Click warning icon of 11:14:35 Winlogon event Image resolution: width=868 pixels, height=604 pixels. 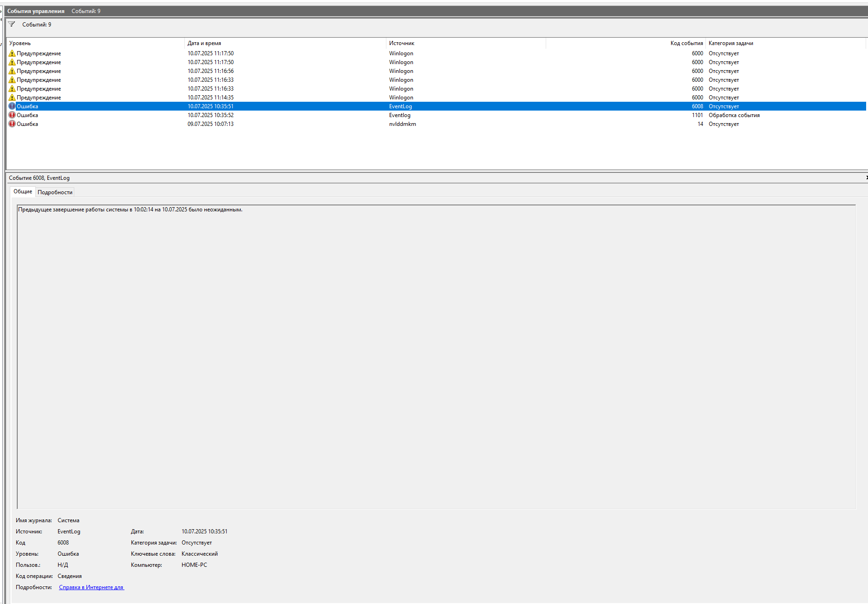coord(12,98)
